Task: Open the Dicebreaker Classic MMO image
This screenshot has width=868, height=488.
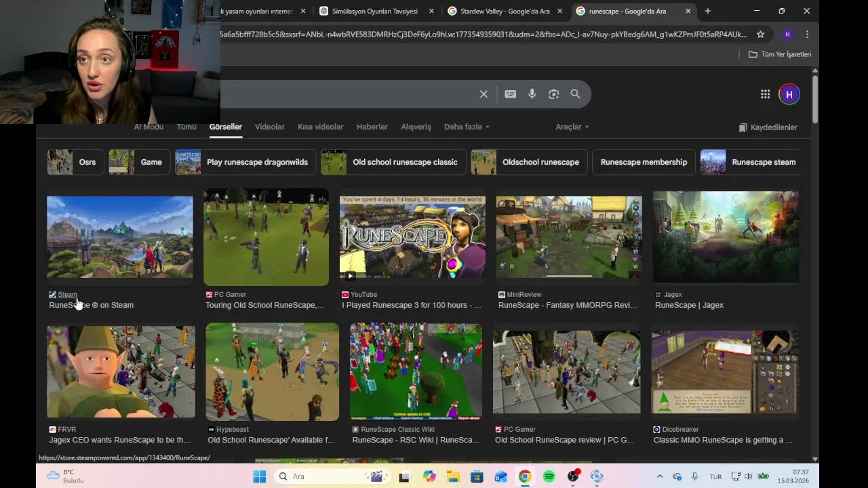Action: click(725, 371)
